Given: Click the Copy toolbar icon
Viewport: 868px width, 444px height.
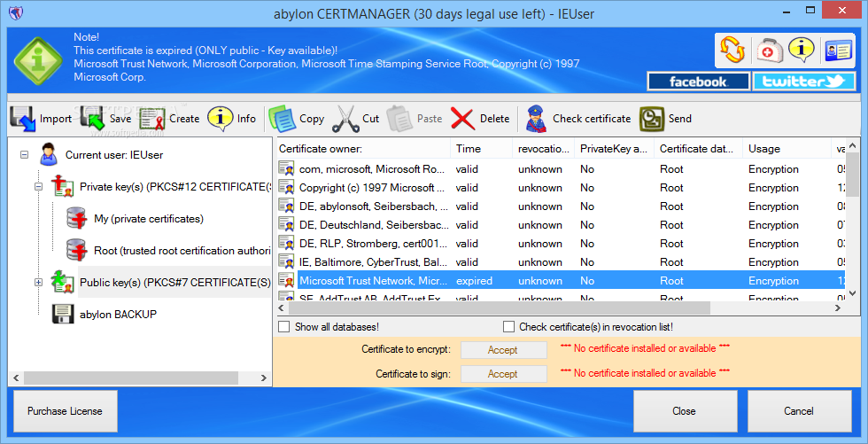Looking at the screenshot, I should [283, 119].
